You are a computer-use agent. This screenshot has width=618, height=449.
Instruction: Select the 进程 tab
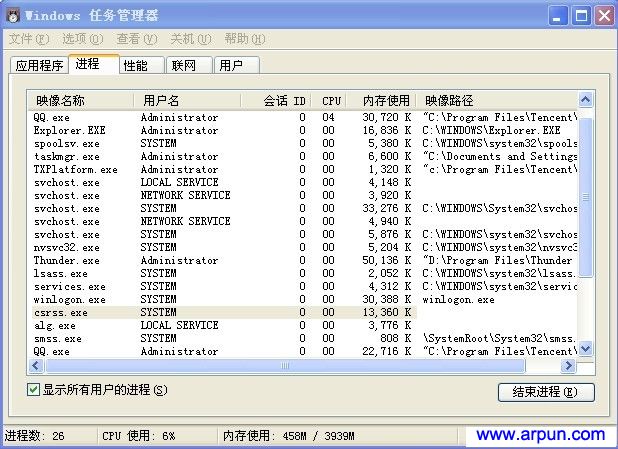click(x=94, y=64)
